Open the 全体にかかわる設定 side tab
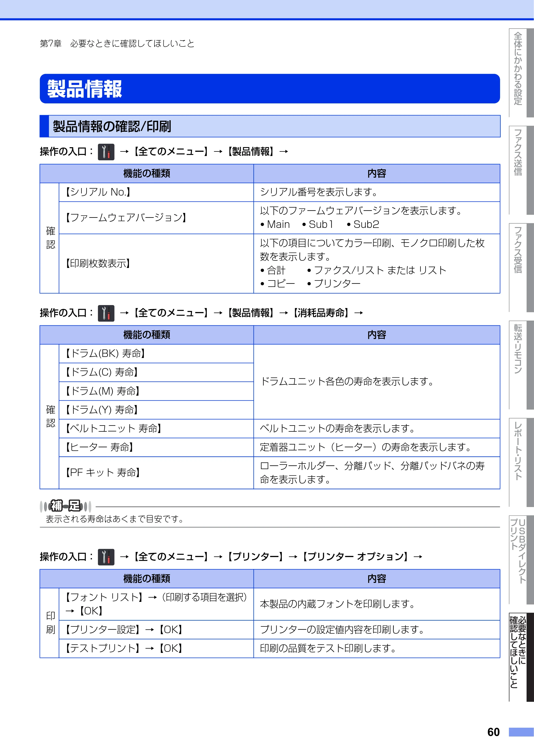Viewport: 534px width, 756px height. [521, 73]
